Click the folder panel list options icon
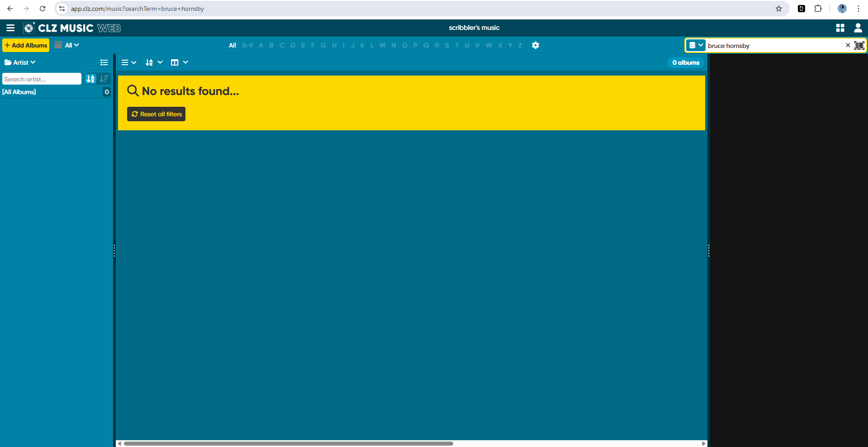868x447 pixels. click(x=104, y=62)
